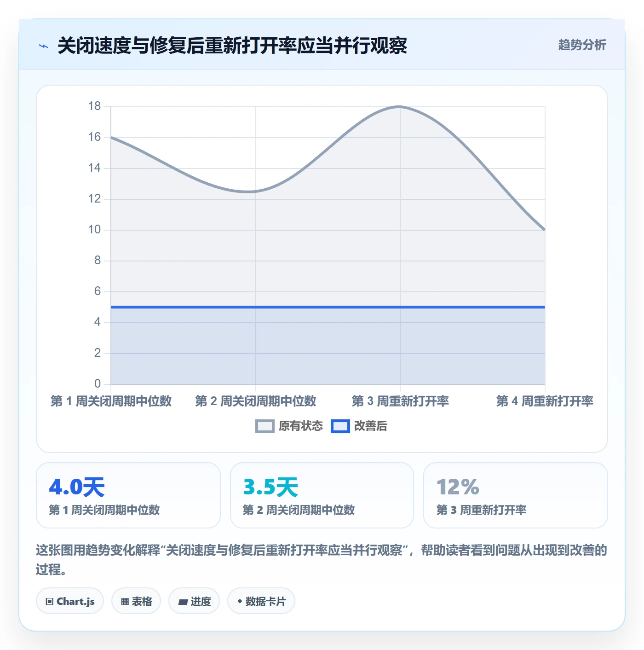Click the y-axis tick label 18
The height and width of the screenshot is (650, 644).
pos(94,106)
